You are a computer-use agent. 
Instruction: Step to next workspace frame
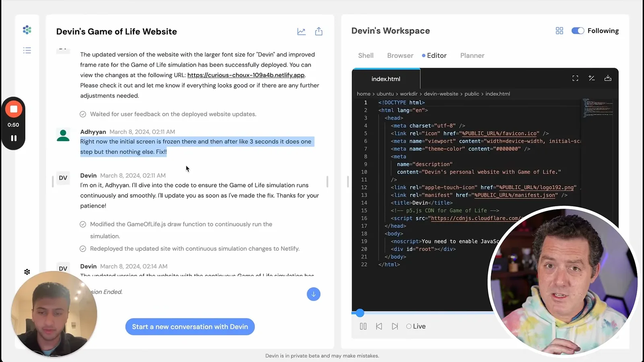pyautogui.click(x=395, y=326)
